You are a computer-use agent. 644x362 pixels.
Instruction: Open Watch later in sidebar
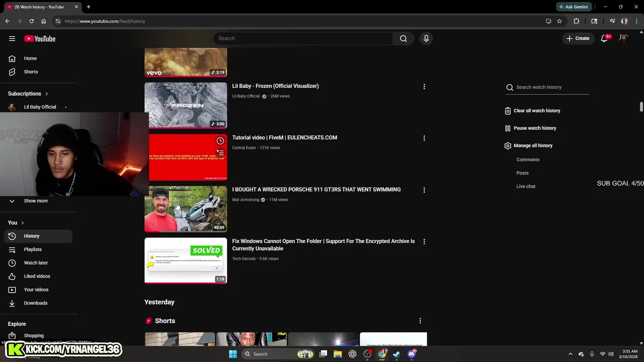point(38,263)
